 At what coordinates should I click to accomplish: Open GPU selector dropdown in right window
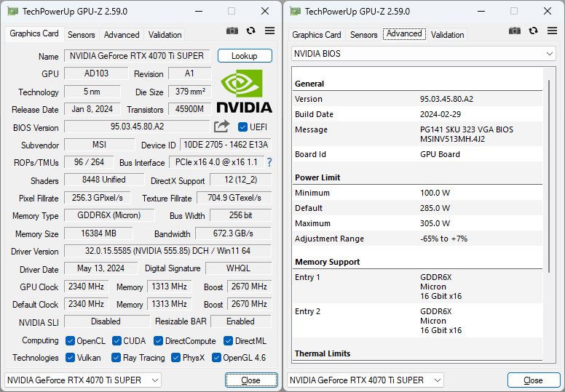coord(366,380)
